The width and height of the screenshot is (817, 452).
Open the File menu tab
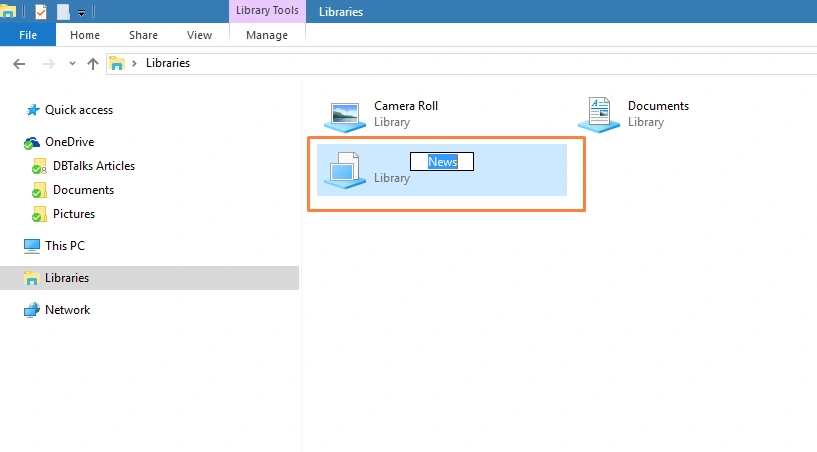pos(28,35)
